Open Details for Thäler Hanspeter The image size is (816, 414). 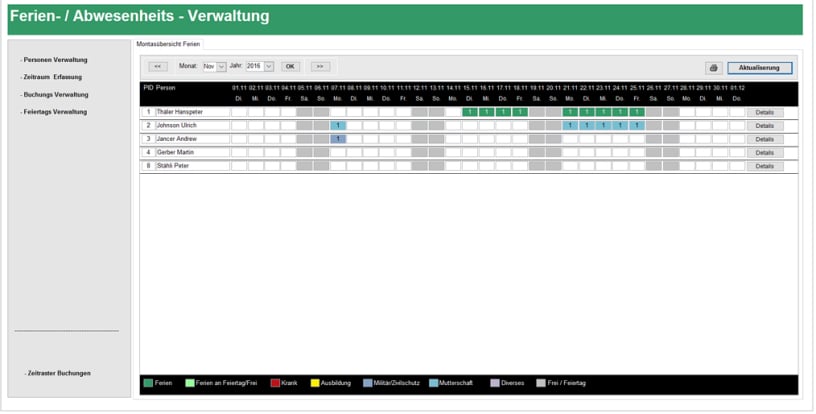coord(764,112)
